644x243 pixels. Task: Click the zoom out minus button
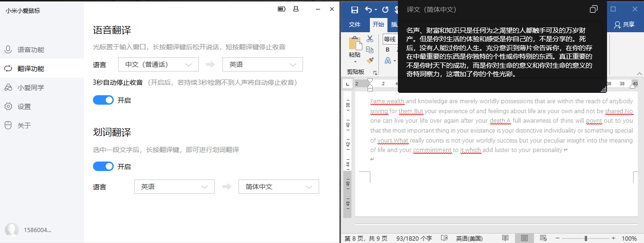[558, 238]
